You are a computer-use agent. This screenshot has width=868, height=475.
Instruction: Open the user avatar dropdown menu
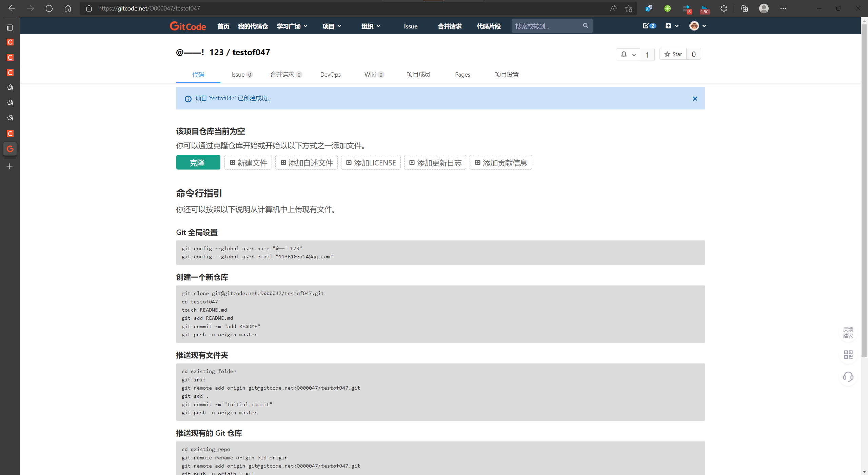pos(697,26)
